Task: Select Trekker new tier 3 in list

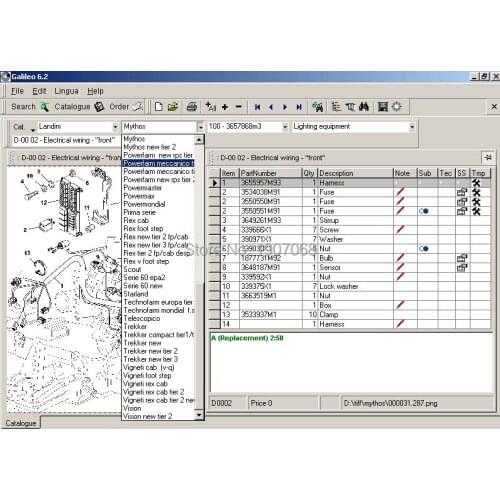Action: point(158,359)
